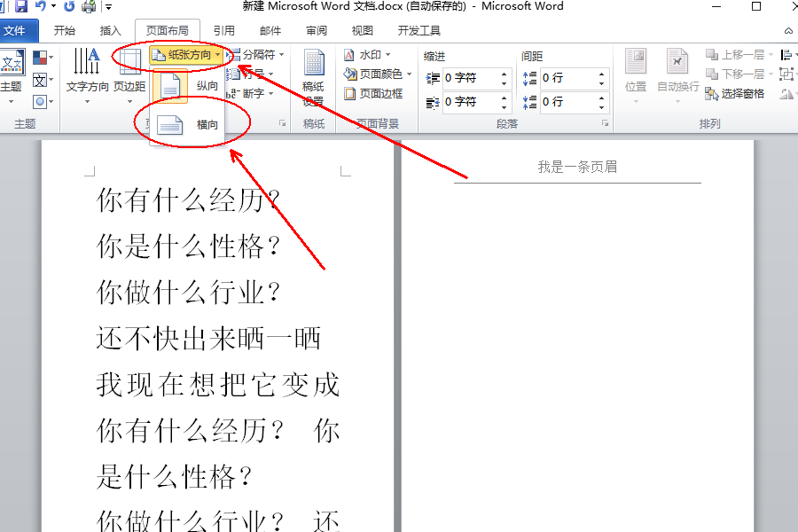This screenshot has width=798, height=532.
Task: Click the left indent 0 字符 field
Action: click(470, 78)
